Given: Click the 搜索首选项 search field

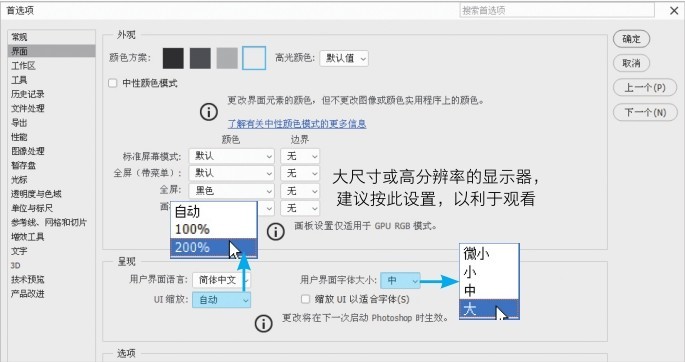Looking at the screenshot, I should click(x=557, y=10).
